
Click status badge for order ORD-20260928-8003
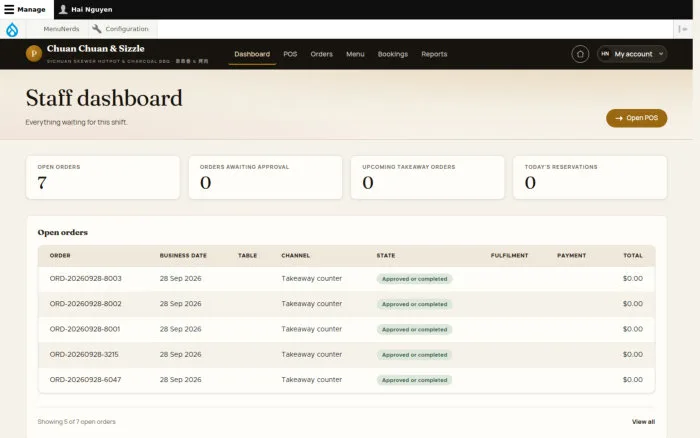pos(414,279)
